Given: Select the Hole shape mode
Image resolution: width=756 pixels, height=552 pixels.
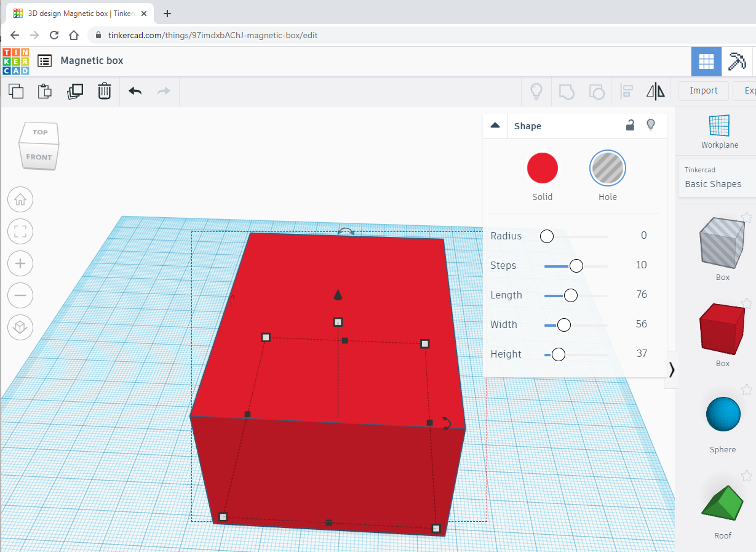Looking at the screenshot, I should pyautogui.click(x=607, y=168).
